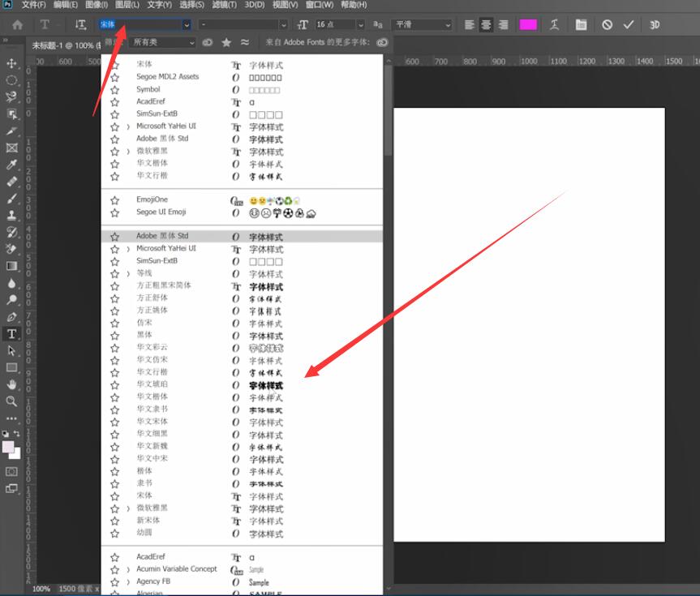Open the Edit Toolbar three-dots menu
Screen dimensions: 700x596
point(11,418)
